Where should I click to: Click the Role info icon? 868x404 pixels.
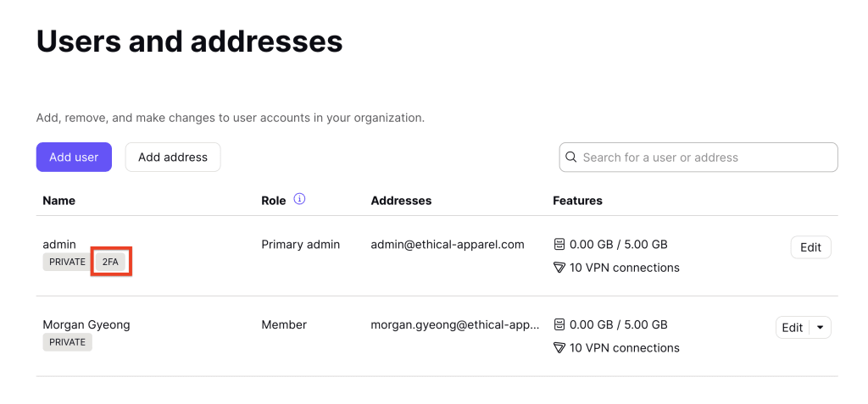pos(299,199)
